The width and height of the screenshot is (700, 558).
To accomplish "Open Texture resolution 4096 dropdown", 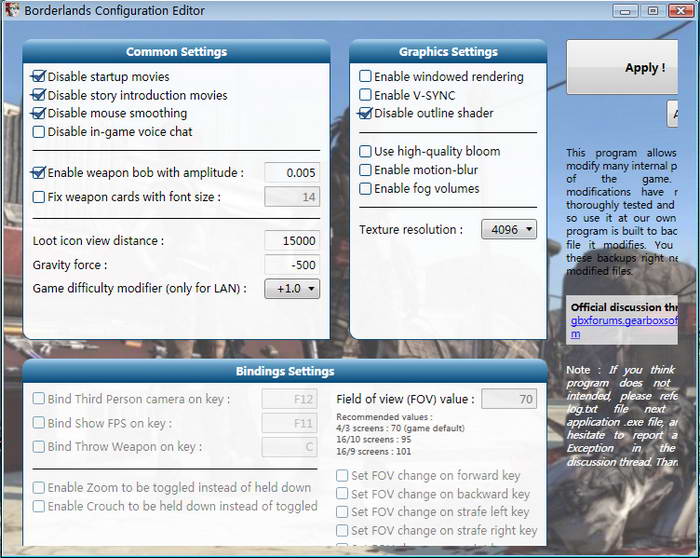I will click(509, 229).
